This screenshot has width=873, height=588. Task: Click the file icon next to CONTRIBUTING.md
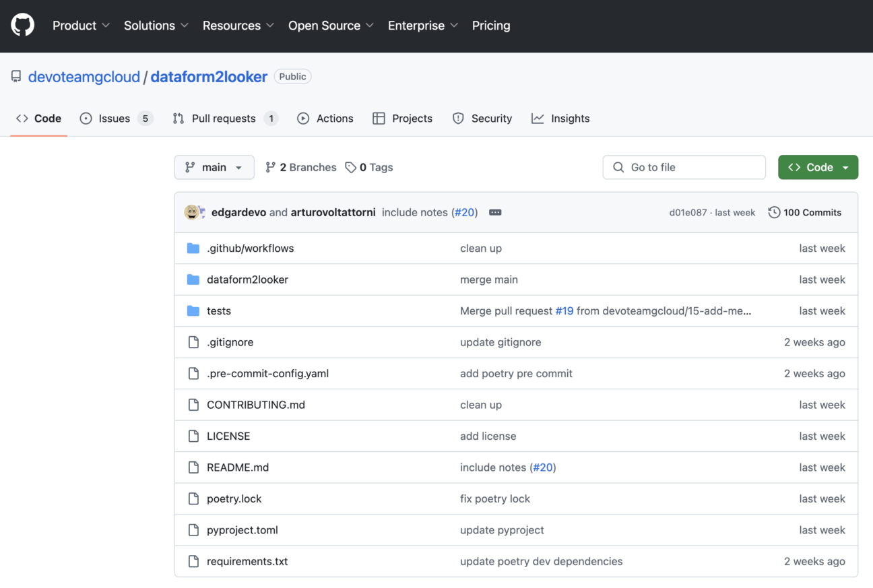click(193, 405)
